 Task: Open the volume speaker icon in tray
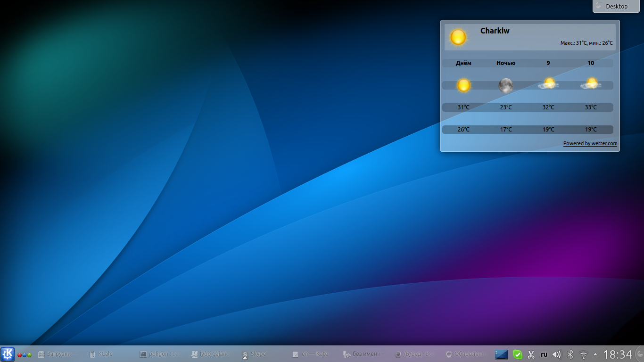tap(557, 354)
